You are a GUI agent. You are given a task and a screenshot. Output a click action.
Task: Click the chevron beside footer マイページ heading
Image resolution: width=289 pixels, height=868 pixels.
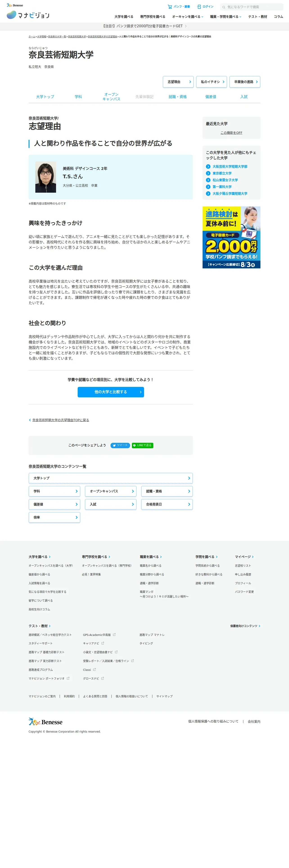tap(253, 557)
